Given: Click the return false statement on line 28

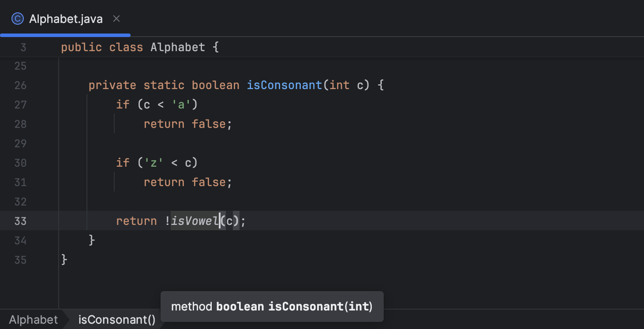Looking at the screenshot, I should click(187, 124).
